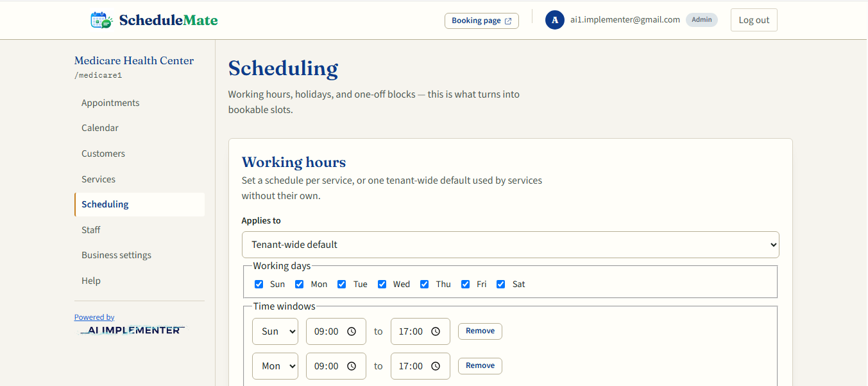Viewport: 868px width, 386px height.
Task: Click the ScheduleMate brand name
Action: [168, 20]
